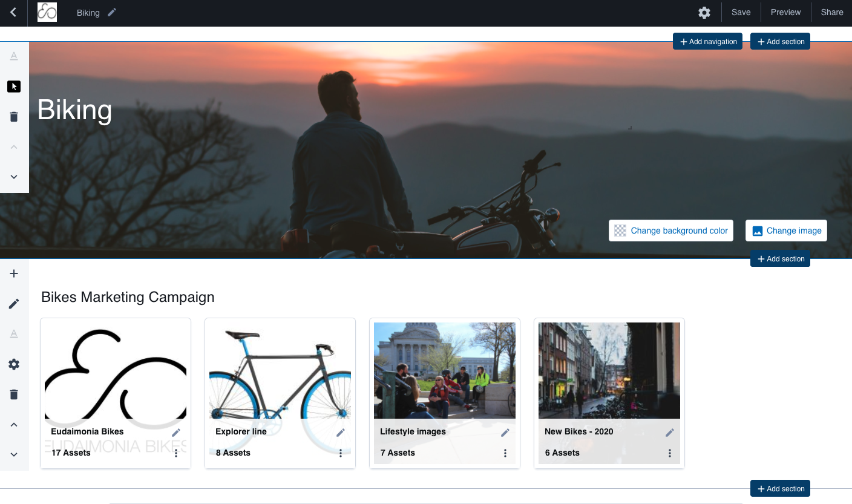The width and height of the screenshot is (852, 504).
Task: Click Change background color button
Action: pos(671,231)
